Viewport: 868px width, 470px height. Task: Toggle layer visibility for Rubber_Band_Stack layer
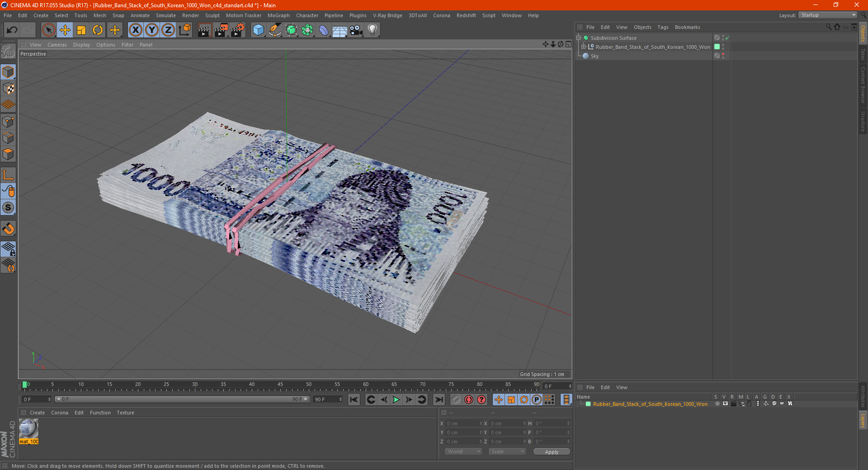(725, 404)
